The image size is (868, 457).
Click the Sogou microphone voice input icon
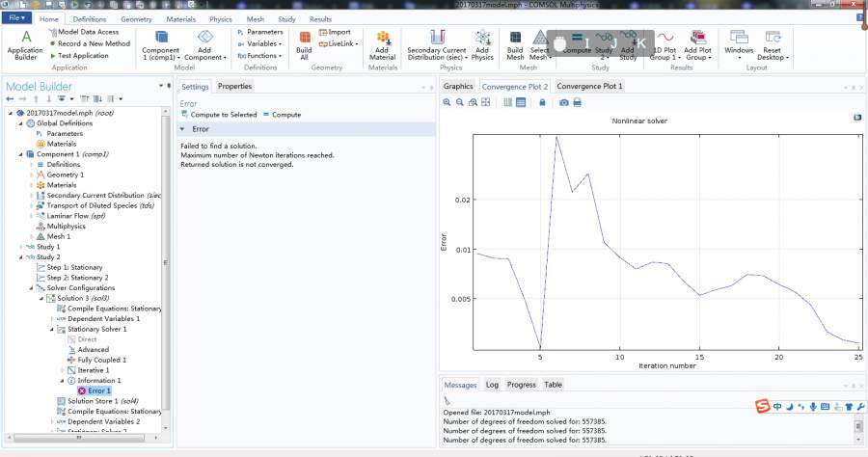[813, 407]
